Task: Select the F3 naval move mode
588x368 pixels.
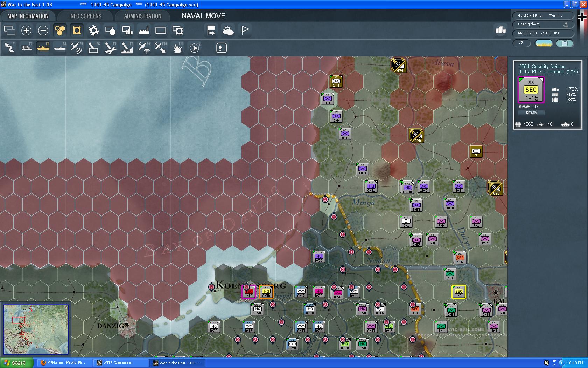Action: point(43,48)
